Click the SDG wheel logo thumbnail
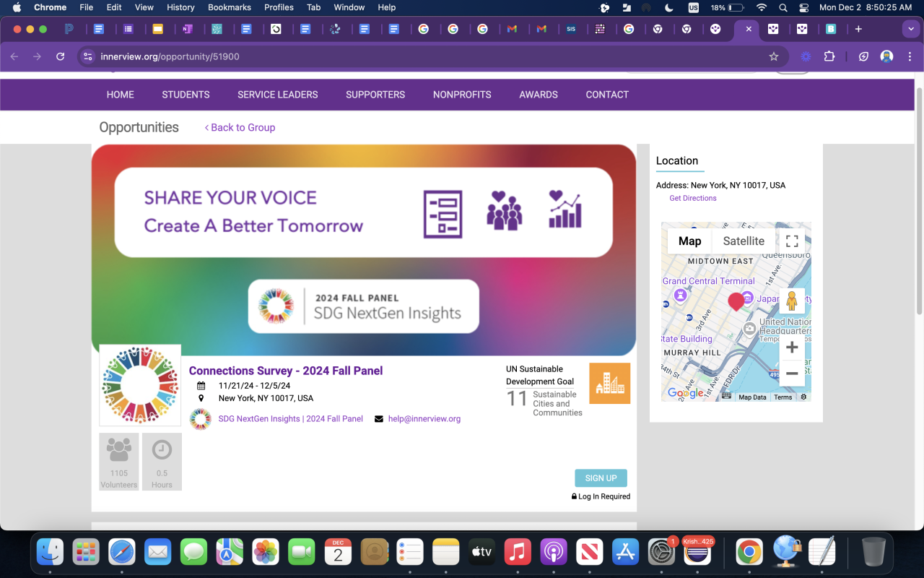 [x=140, y=385]
